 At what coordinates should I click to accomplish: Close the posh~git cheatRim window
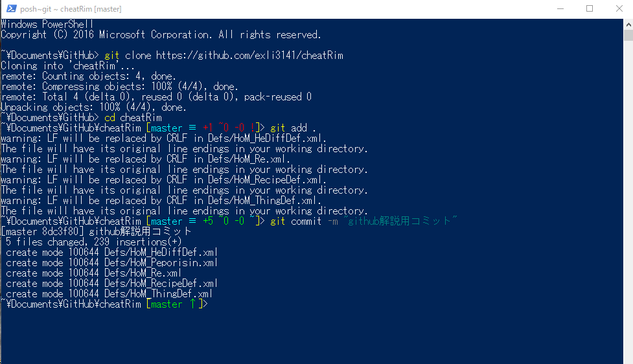click(x=619, y=8)
